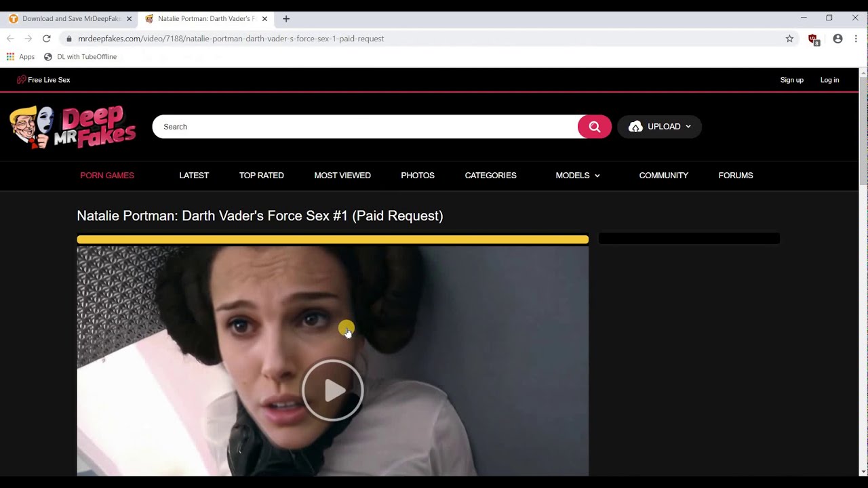Open the TOP RATED nav item
The height and width of the screenshot is (488, 868).
click(x=262, y=176)
